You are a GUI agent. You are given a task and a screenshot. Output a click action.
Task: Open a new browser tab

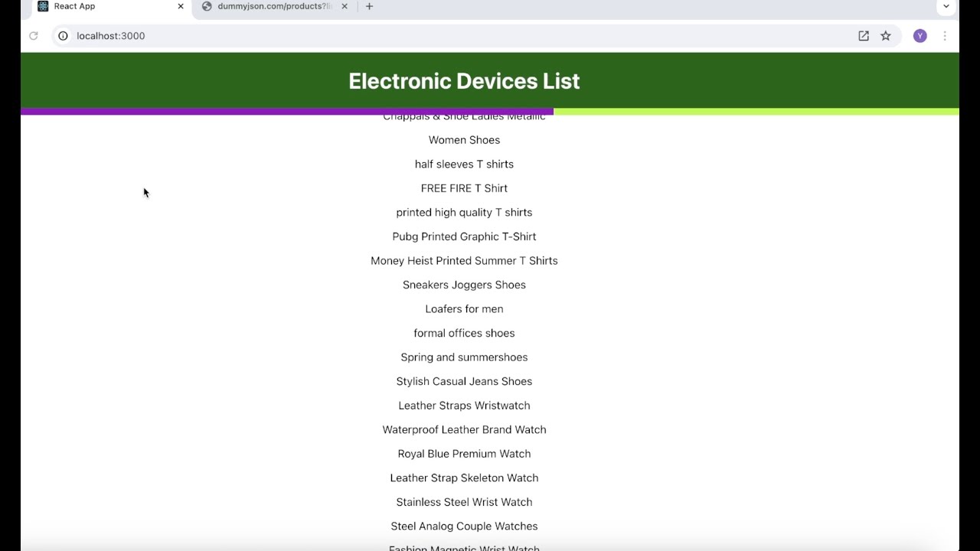point(369,6)
